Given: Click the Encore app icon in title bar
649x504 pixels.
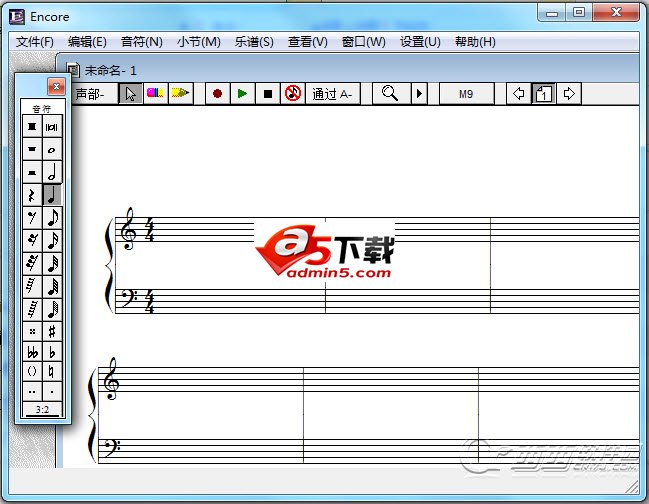Looking at the screenshot, I should point(17,17).
